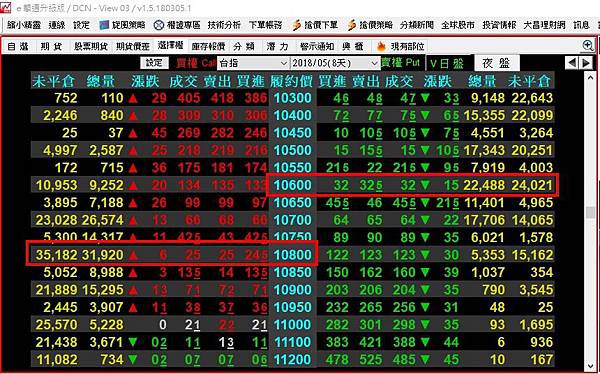Switch to the 潛力 tab
600x374 pixels.
click(277, 47)
